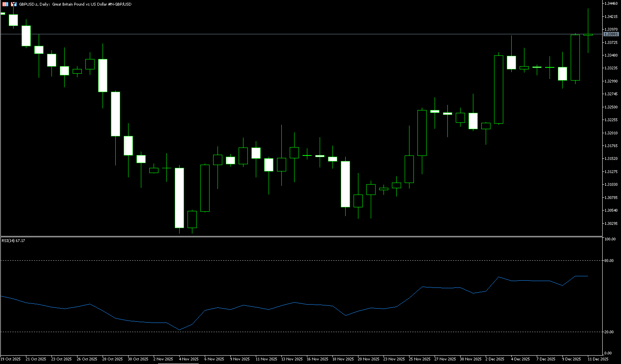Click the Depth of Market icon

[14, 4]
